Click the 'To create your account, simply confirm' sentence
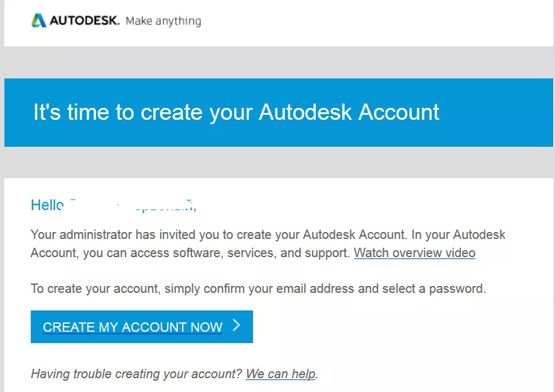Image resolution: width=555 pixels, height=392 pixels. click(258, 289)
